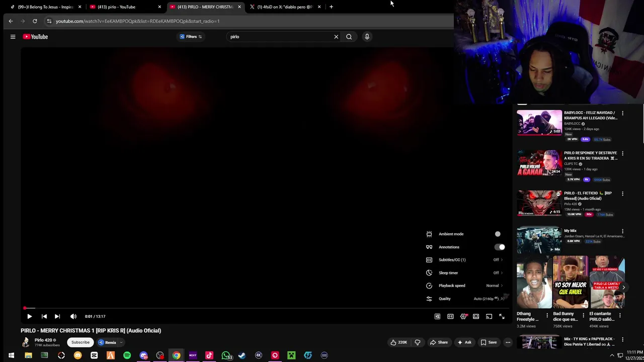644x362 pixels.
Task: Start voice search with microphone icon
Action: pyautogui.click(x=367, y=37)
